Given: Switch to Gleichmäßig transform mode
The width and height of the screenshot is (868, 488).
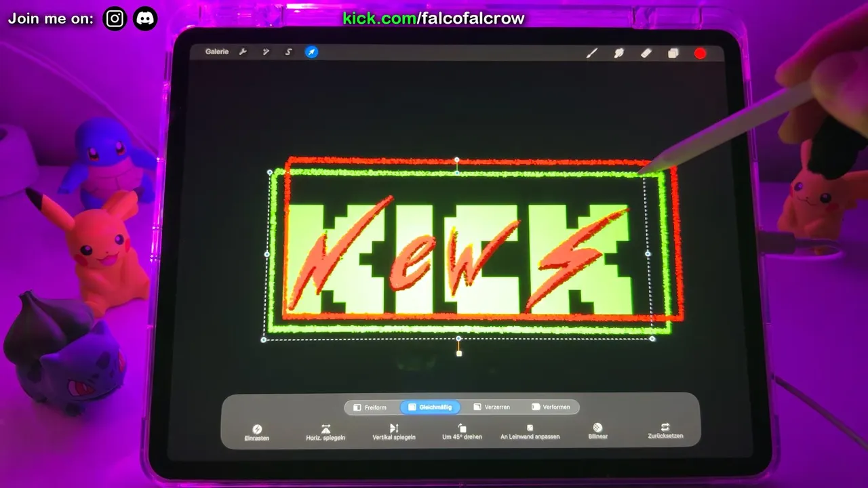Looking at the screenshot, I should click(430, 407).
